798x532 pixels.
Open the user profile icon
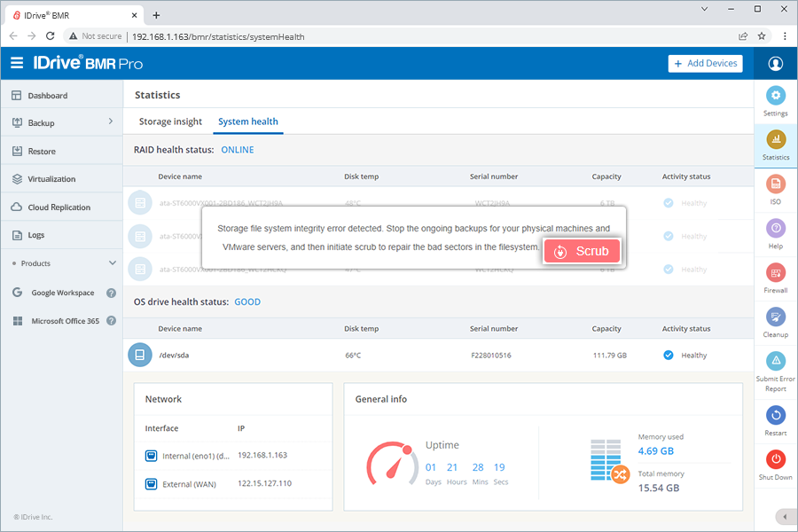click(x=775, y=64)
